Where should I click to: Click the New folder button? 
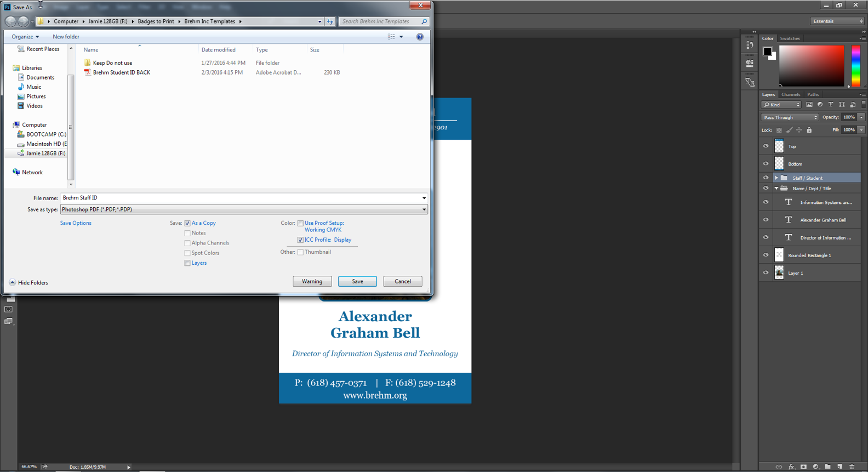66,37
